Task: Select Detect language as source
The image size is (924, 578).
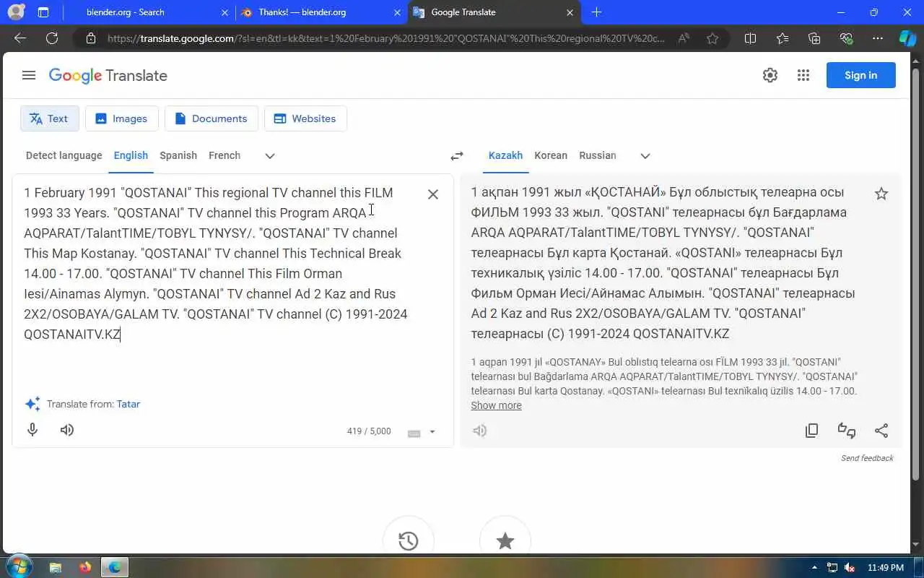Action: [64, 155]
